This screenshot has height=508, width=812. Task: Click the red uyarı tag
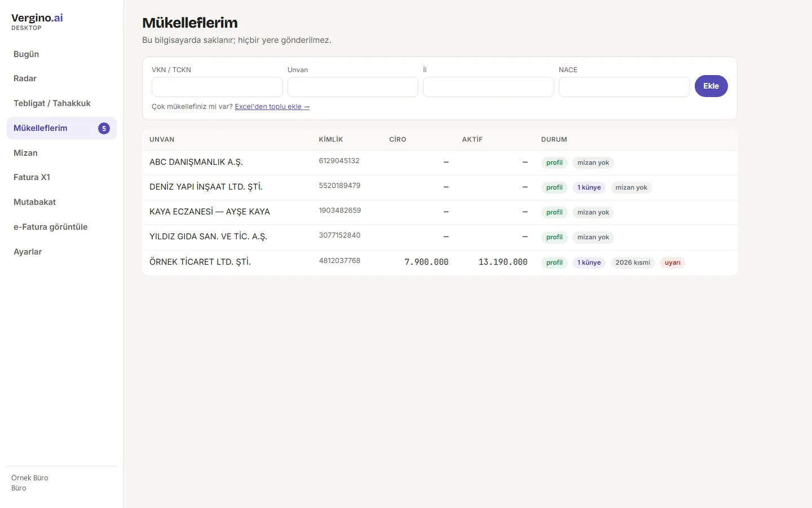pos(673,262)
